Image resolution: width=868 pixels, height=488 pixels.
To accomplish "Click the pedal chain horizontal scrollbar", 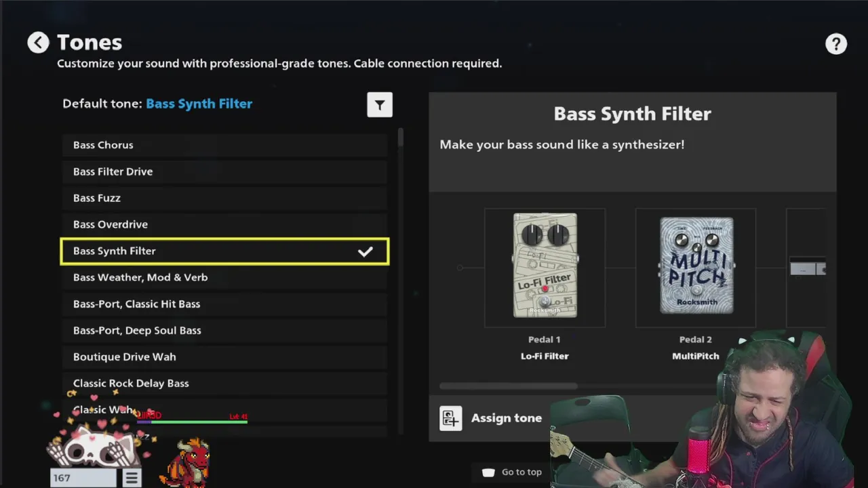I will 509,386.
